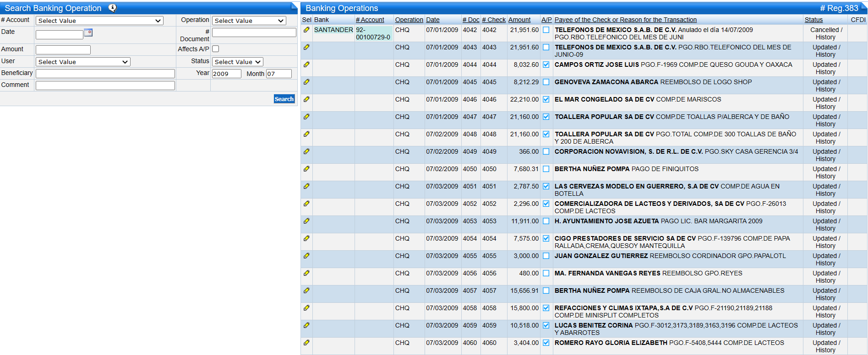868x355 pixels.
Task: Click account number 92-00100729-0
Action: [x=373, y=33]
